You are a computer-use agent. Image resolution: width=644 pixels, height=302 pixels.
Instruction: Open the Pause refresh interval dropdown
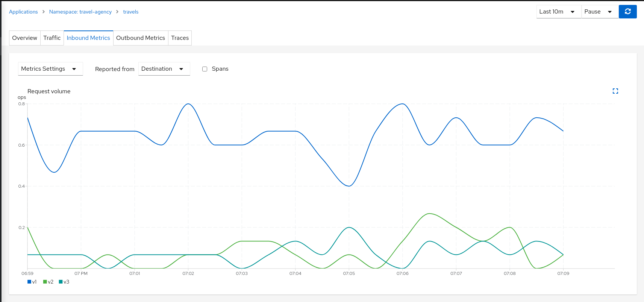coord(599,12)
